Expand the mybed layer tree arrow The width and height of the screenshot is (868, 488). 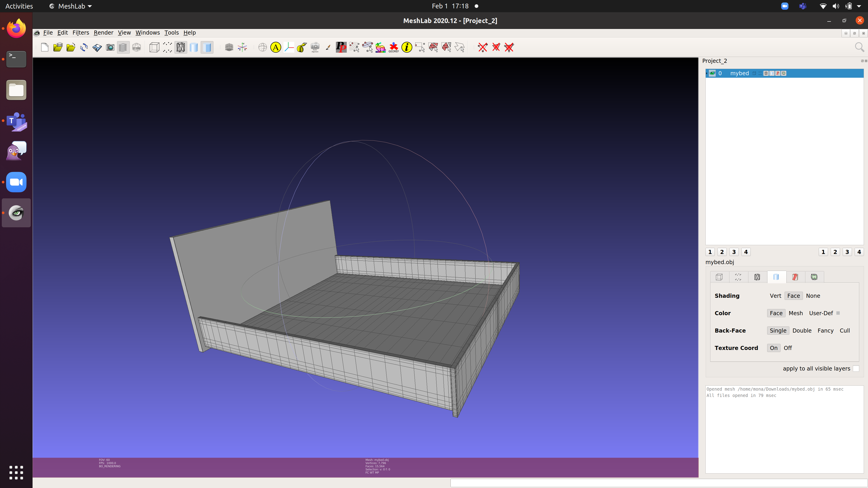tap(707, 73)
